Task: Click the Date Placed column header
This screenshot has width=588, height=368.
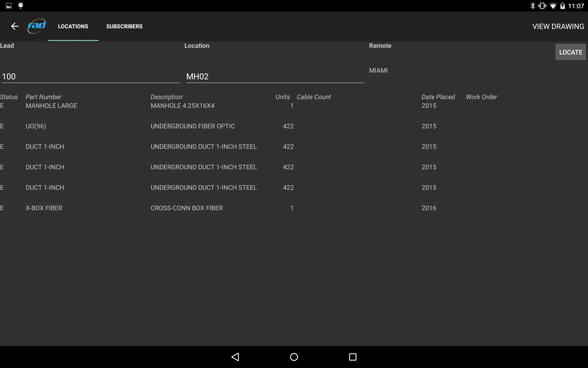Action: (438, 97)
